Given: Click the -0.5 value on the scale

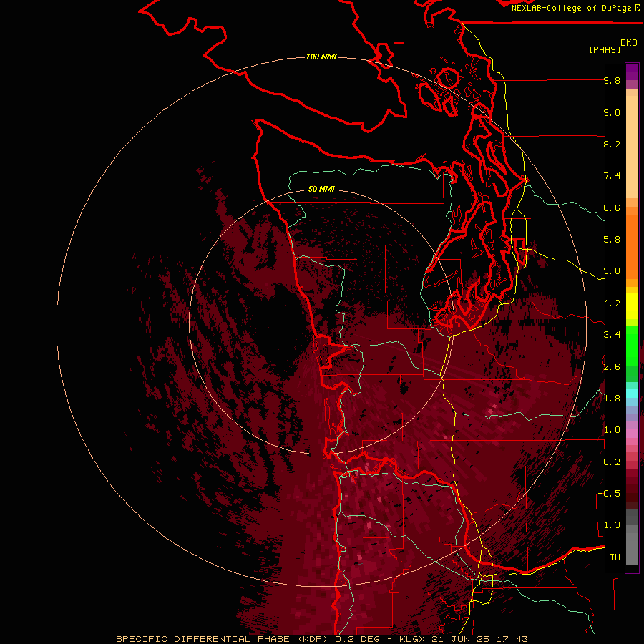Looking at the screenshot, I should 609,494.
